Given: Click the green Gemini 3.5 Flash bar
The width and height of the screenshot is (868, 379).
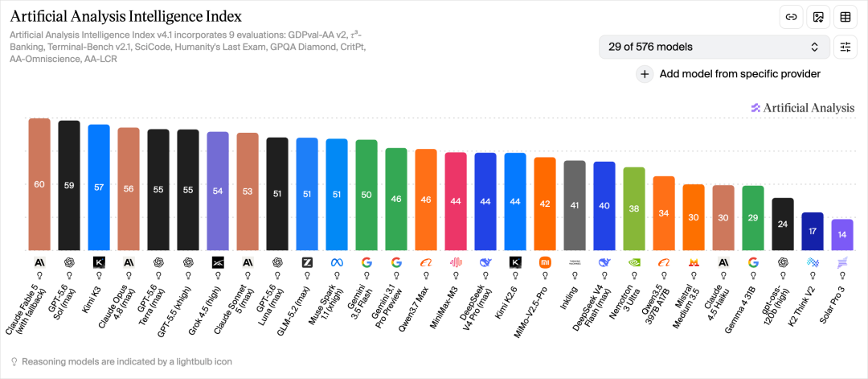Looking at the screenshot, I should (366, 195).
